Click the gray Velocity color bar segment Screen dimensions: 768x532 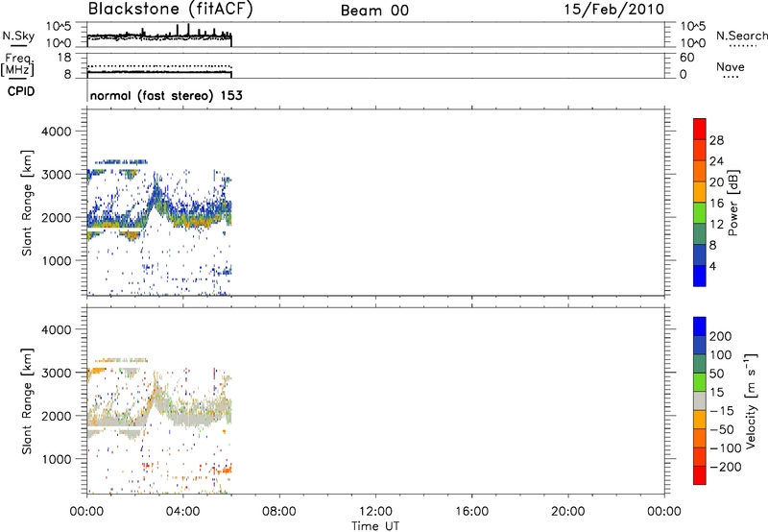[x=700, y=401]
